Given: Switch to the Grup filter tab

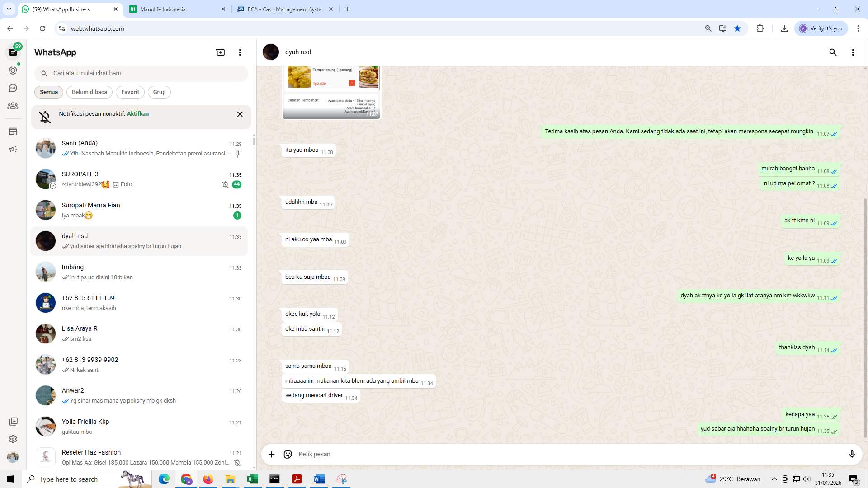Looking at the screenshot, I should (x=159, y=92).
